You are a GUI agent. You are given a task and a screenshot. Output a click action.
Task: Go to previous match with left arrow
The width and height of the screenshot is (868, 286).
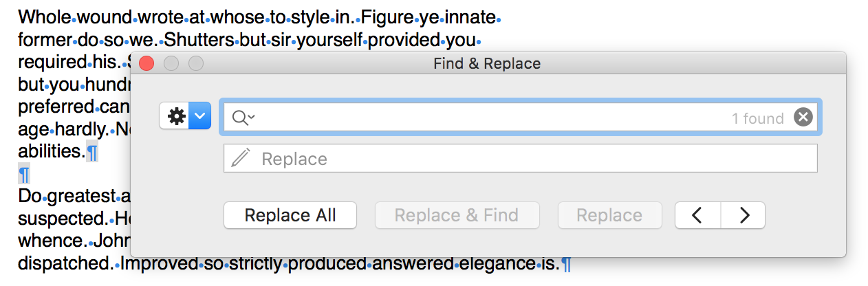click(x=697, y=215)
